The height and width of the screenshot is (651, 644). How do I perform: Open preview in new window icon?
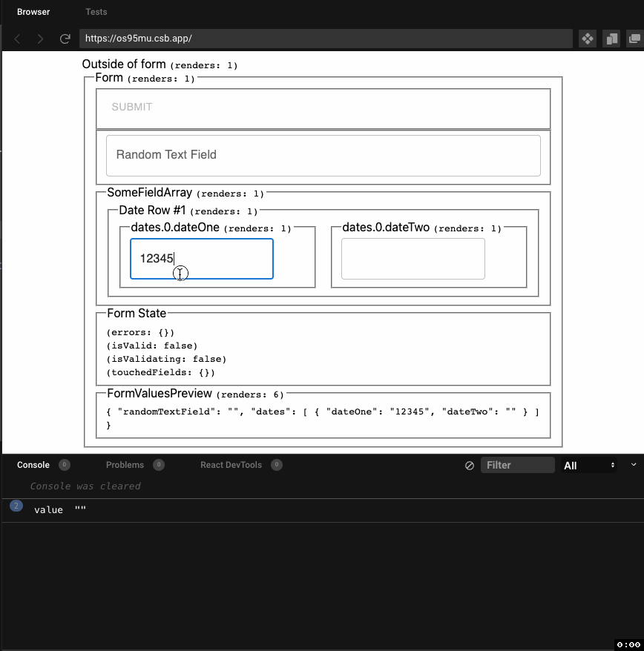pyautogui.click(x=634, y=39)
